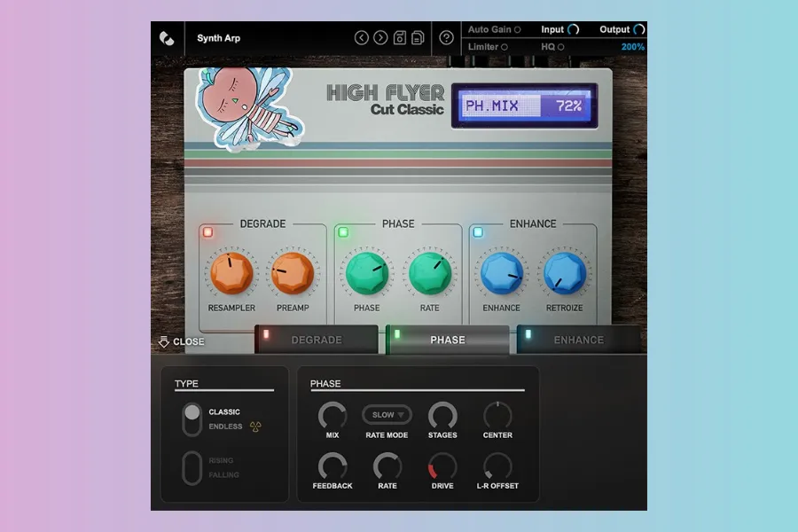Toggle the Classic/Endless type switch

pyautogui.click(x=192, y=419)
